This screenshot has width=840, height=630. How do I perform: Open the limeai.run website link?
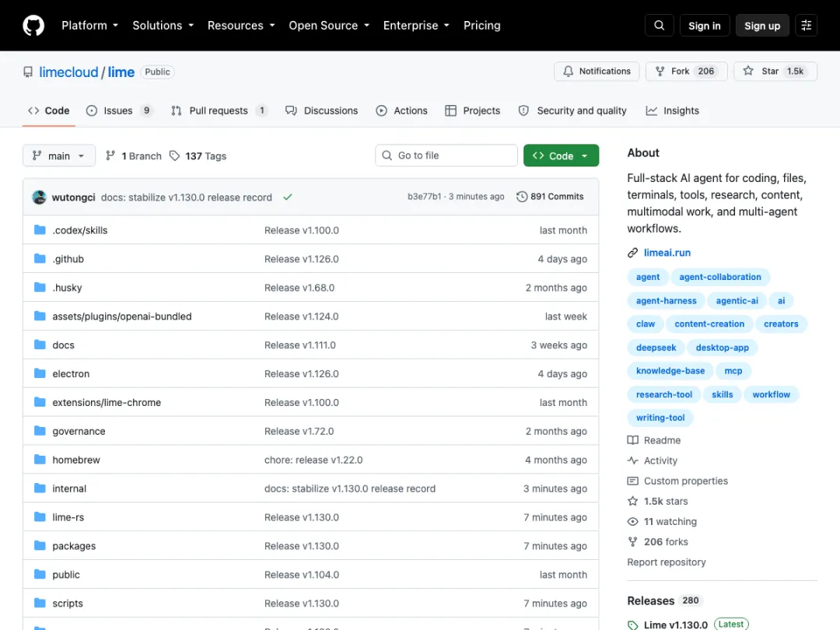[667, 253]
